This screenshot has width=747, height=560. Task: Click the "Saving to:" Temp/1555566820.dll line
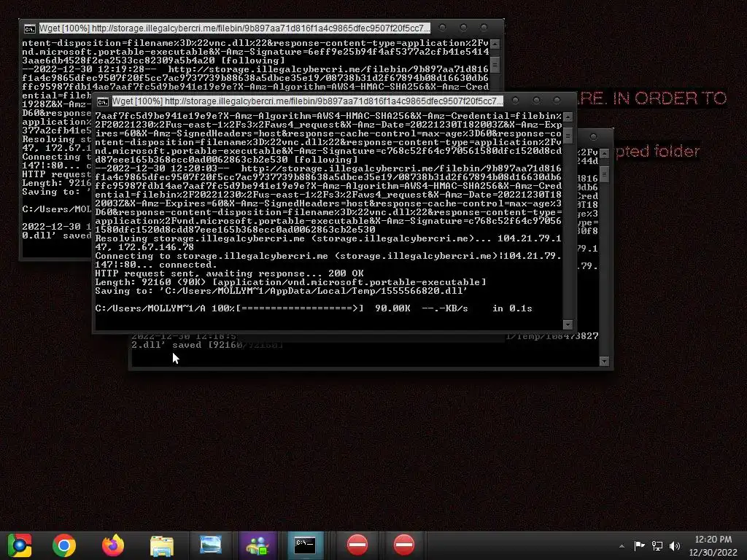(281, 291)
